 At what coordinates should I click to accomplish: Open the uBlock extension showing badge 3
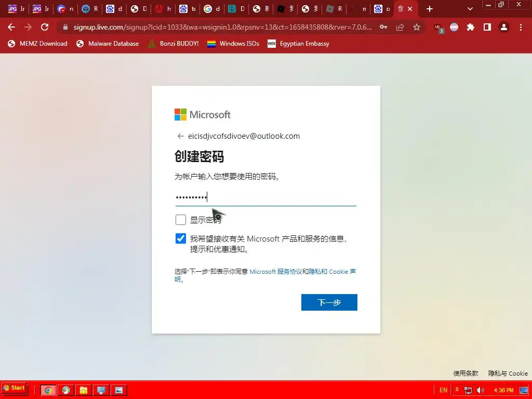pyautogui.click(x=438, y=28)
